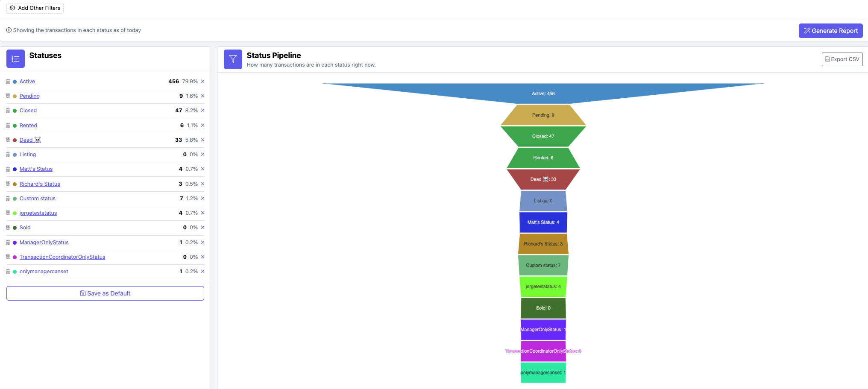This screenshot has width=868, height=389.
Task: Export the pipeline as CSV
Action: pos(842,59)
